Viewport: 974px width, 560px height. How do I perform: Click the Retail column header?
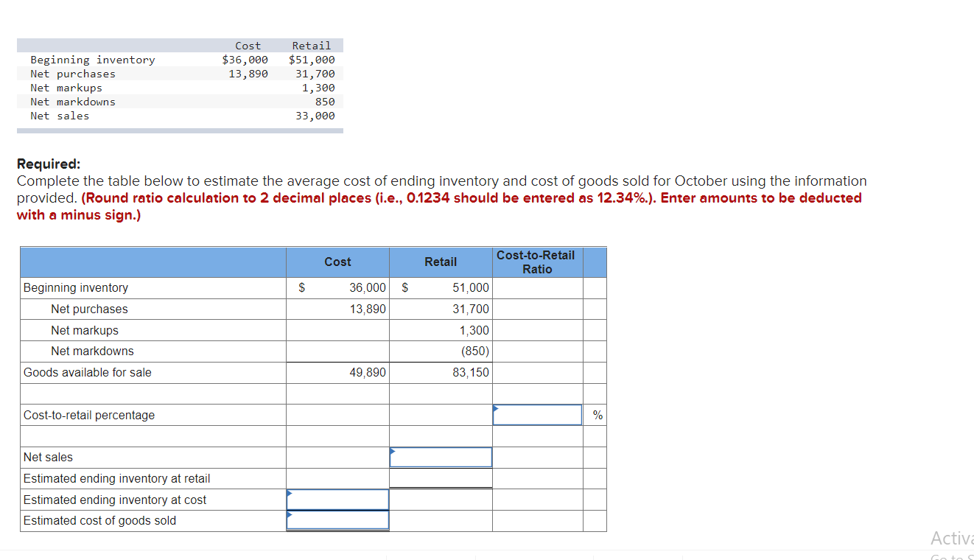pos(441,262)
